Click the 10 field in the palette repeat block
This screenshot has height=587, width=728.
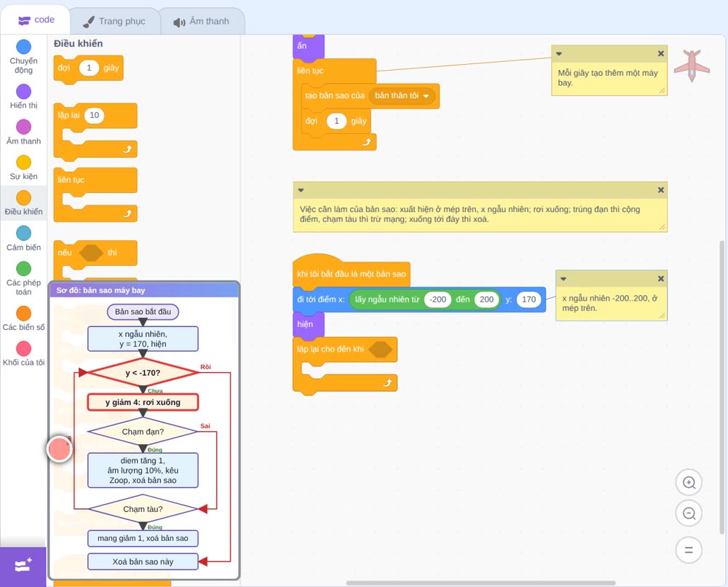pos(94,115)
